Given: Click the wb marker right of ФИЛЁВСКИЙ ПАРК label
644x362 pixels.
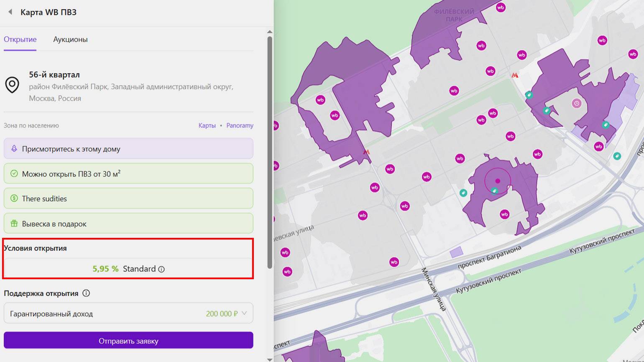Looking at the screenshot, I should 501,8.
